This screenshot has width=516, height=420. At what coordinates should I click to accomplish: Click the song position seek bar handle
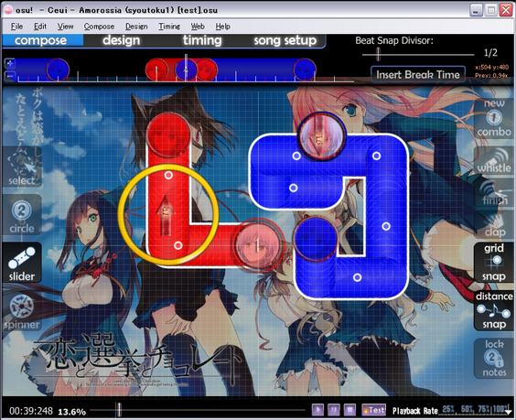119,410
